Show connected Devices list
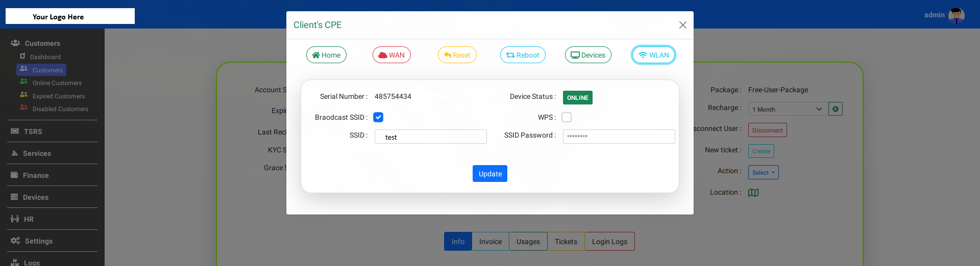980x266 pixels. [588, 55]
